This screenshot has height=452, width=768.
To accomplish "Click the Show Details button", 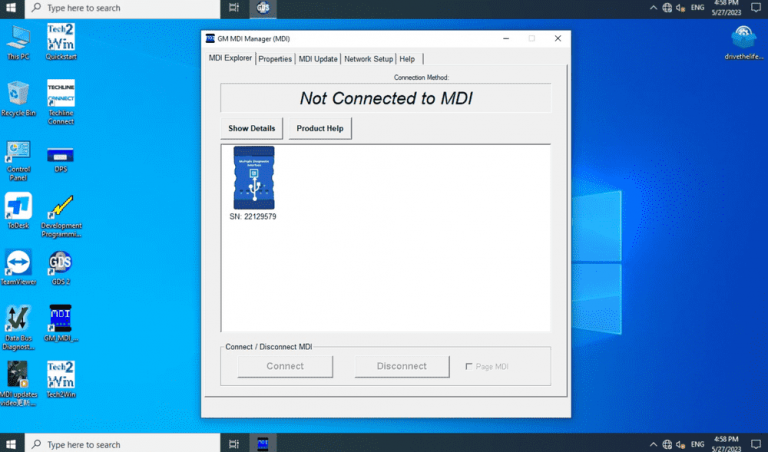I will click(252, 129).
